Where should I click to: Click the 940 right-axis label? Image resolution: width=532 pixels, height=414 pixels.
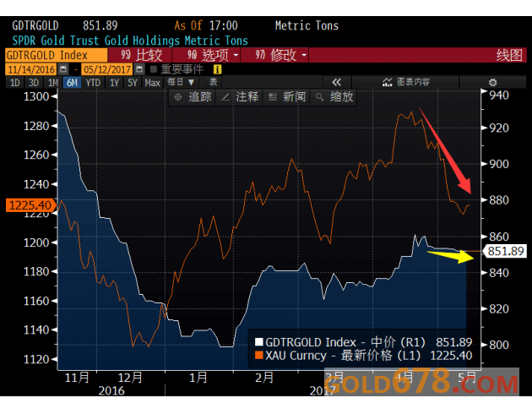click(x=499, y=95)
